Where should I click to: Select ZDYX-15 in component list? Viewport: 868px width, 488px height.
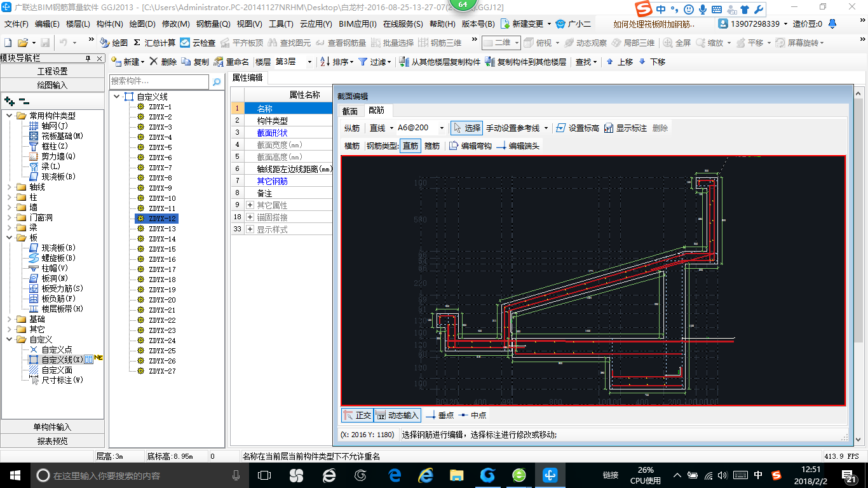(x=162, y=249)
